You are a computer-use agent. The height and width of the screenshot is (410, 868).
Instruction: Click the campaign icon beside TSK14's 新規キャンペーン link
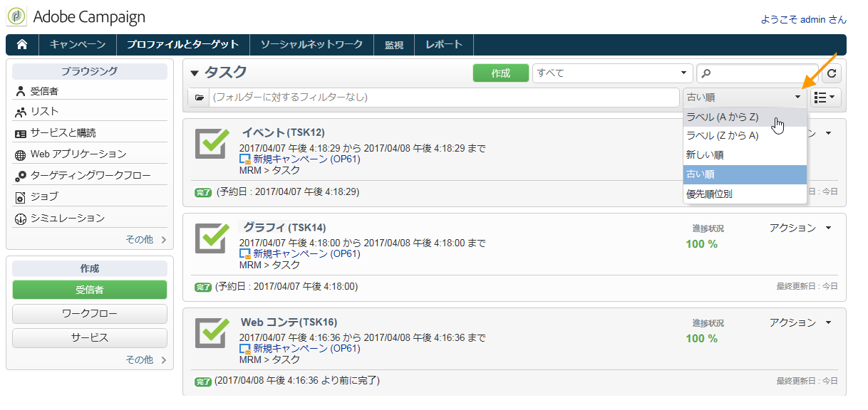pos(245,253)
